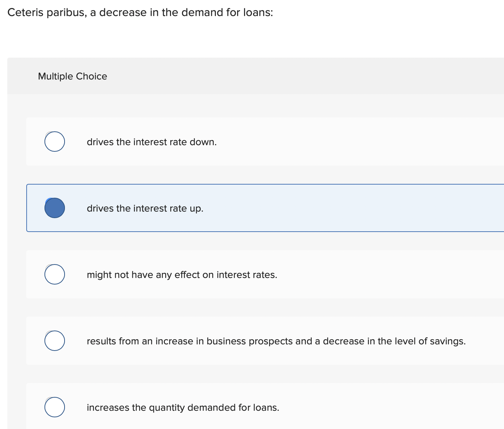Select the radio for 'results from an increase in business prospects'
The width and height of the screenshot is (504, 429).
coord(54,341)
